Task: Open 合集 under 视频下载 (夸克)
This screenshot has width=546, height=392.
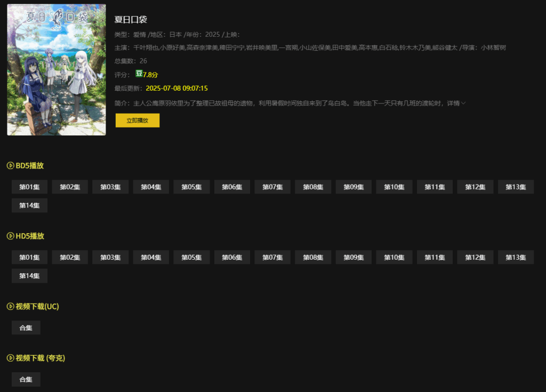Action: pos(26,379)
